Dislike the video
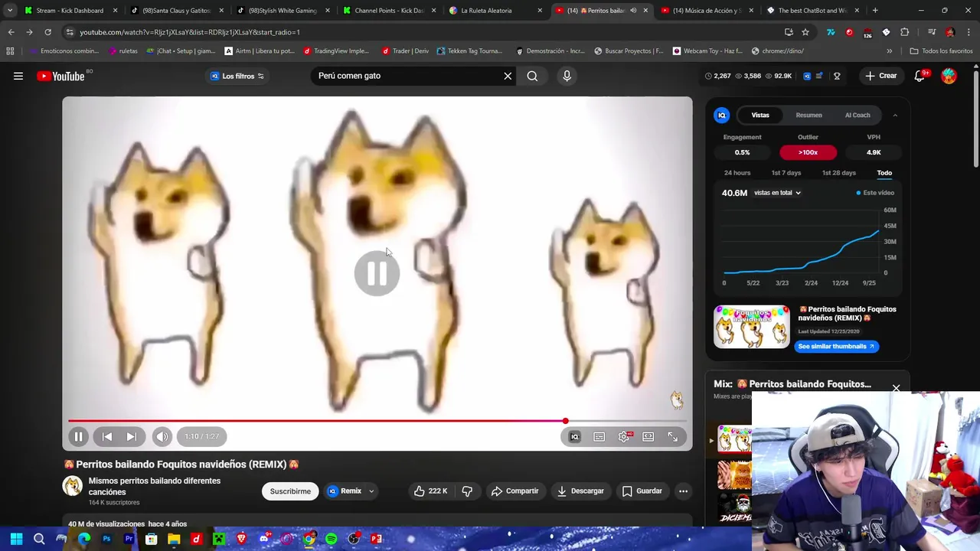Screen dimensions: 980x551 [x=467, y=491]
